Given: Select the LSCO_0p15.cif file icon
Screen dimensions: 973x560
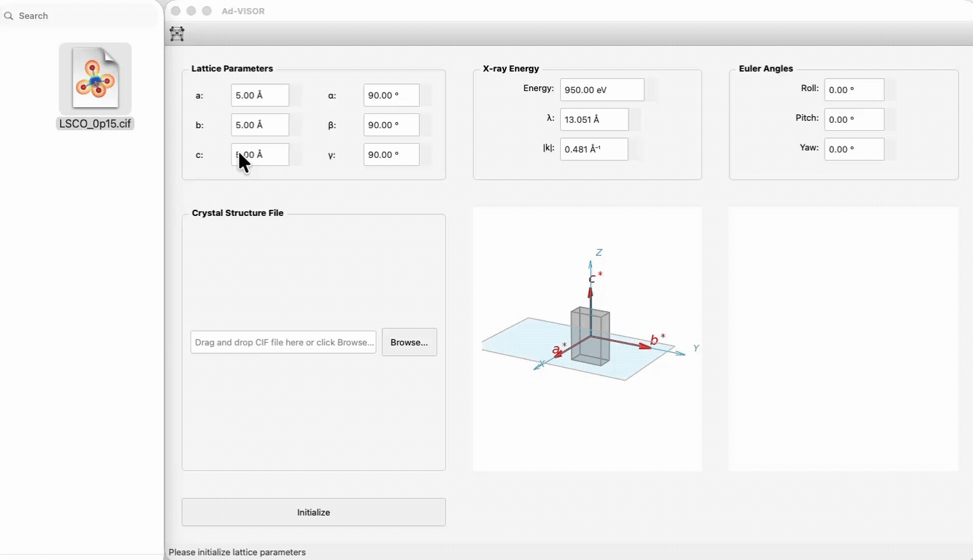Looking at the screenshot, I should (95, 79).
